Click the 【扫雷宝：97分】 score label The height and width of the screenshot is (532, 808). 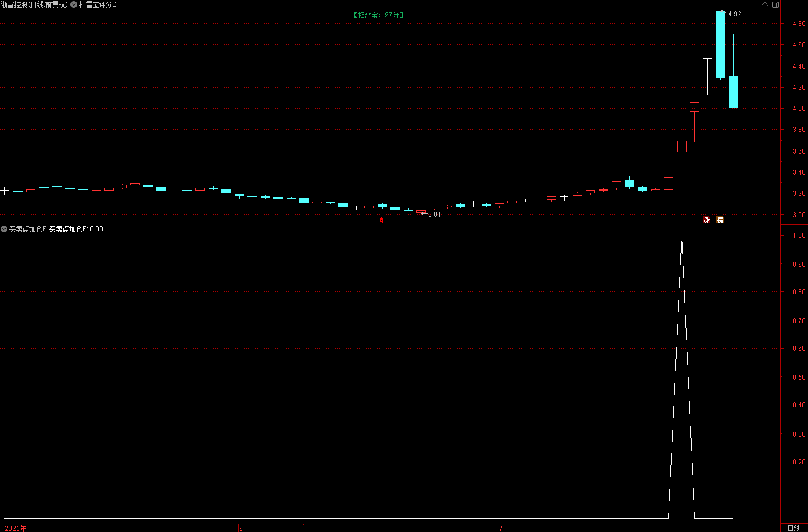(379, 15)
